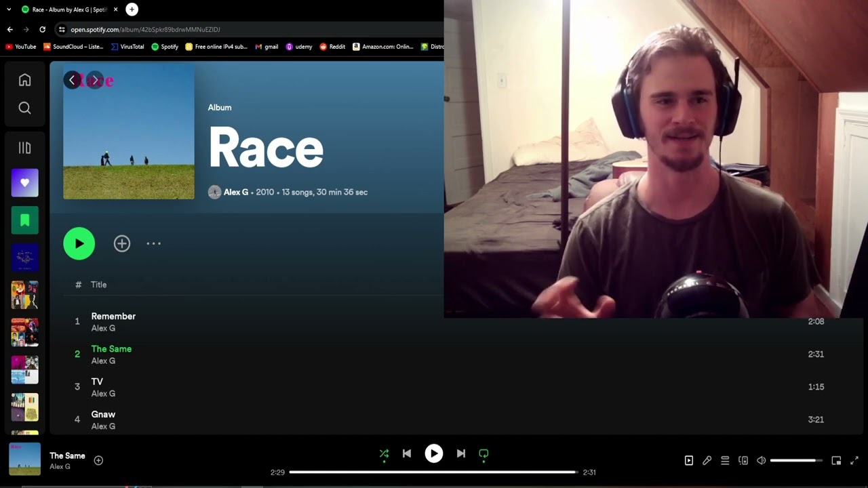Screen dimensions: 868x488
Task: Navigate back with the left chevron arrow
Action: click(x=72, y=80)
